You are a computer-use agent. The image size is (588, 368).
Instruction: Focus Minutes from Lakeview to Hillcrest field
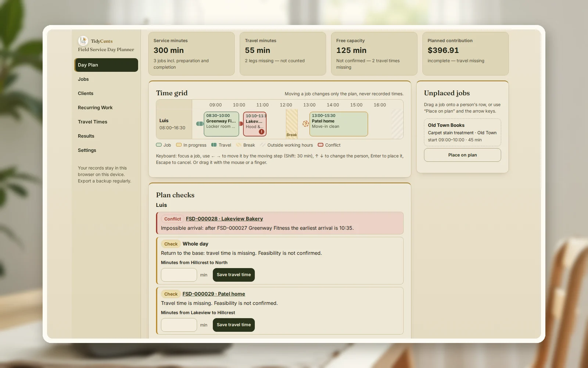click(x=179, y=325)
